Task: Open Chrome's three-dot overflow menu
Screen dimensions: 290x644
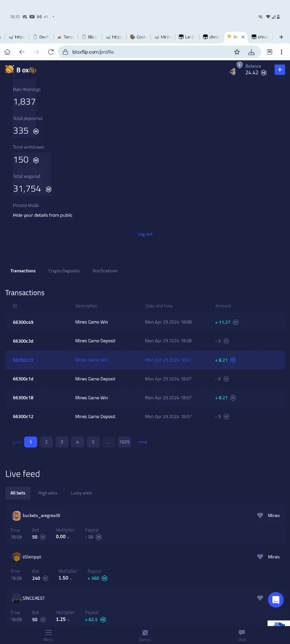Action: (x=281, y=52)
